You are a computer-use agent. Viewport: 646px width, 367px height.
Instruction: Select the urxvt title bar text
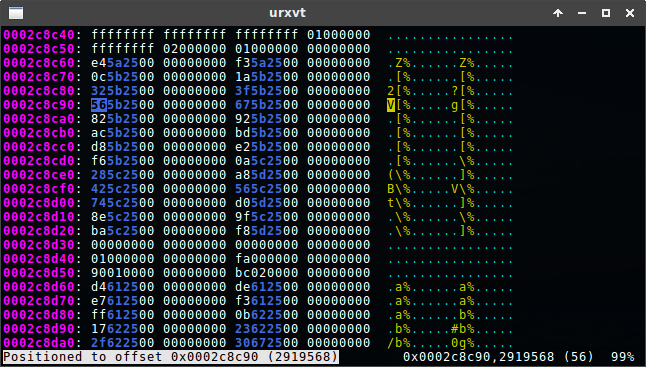(x=287, y=12)
